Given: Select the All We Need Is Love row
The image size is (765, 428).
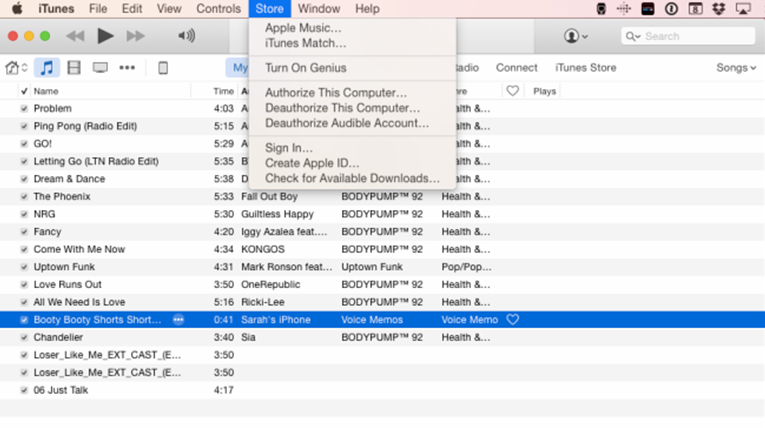Looking at the screenshot, I should [x=382, y=302].
